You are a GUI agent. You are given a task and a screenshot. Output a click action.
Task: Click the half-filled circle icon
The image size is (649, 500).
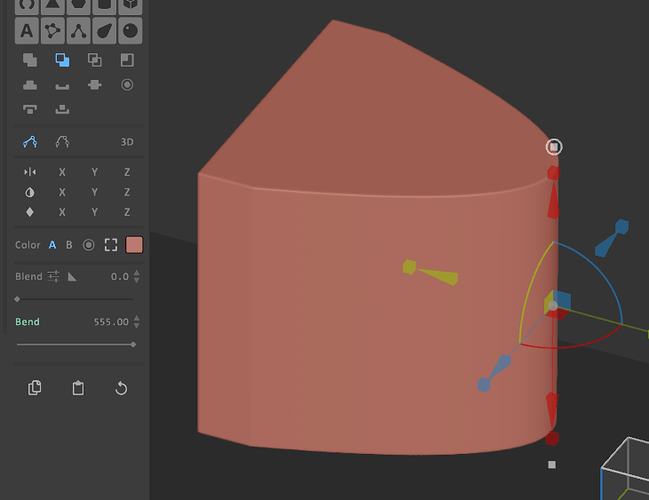(x=30, y=192)
